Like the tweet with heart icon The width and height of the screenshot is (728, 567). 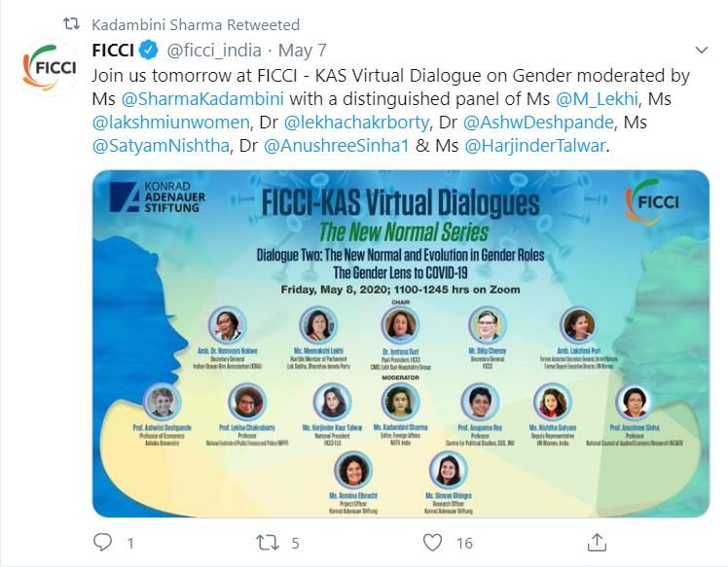432,543
